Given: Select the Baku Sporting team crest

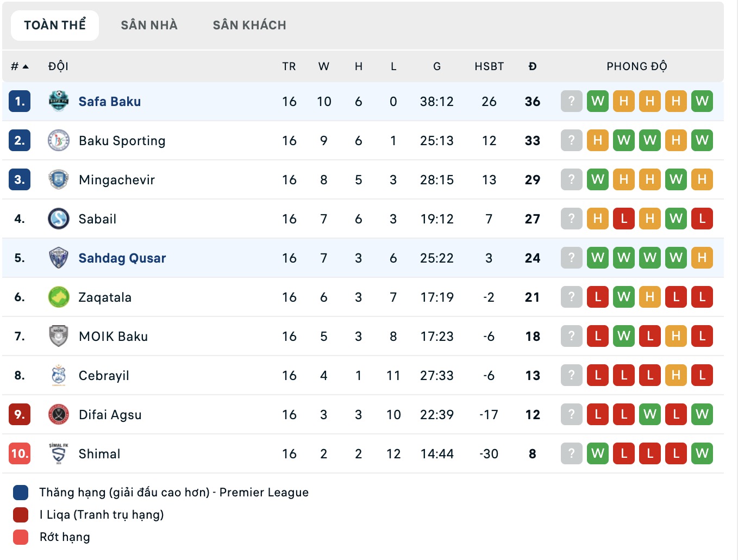Looking at the screenshot, I should 58,140.
